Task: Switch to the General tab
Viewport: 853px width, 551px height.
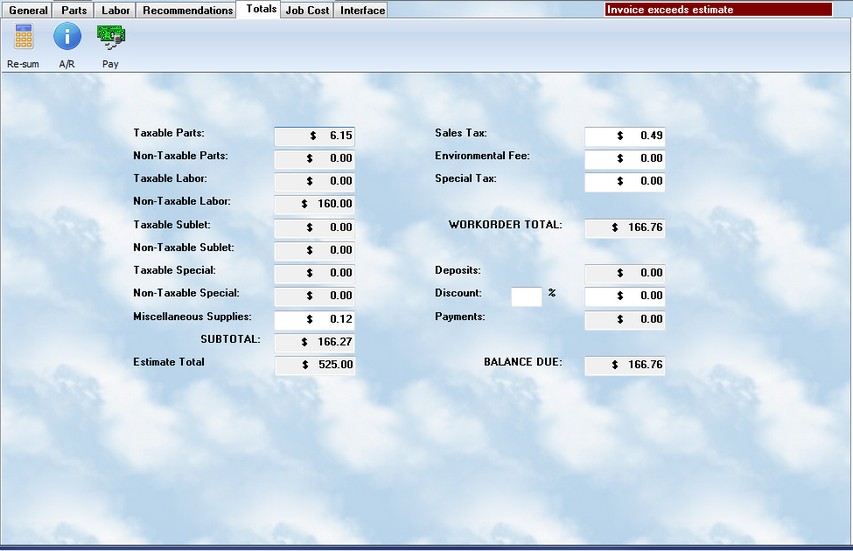Action: (28, 10)
